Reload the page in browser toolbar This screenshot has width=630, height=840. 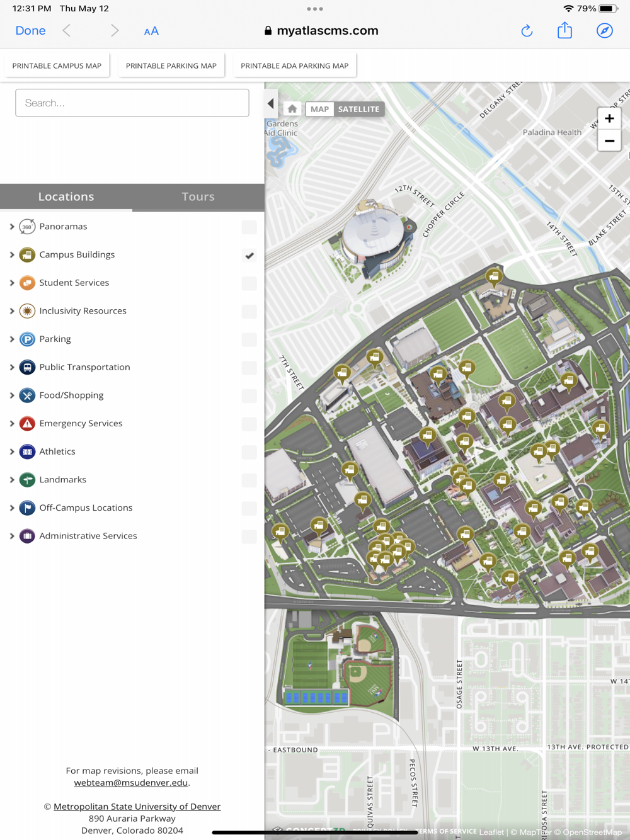pos(527,30)
